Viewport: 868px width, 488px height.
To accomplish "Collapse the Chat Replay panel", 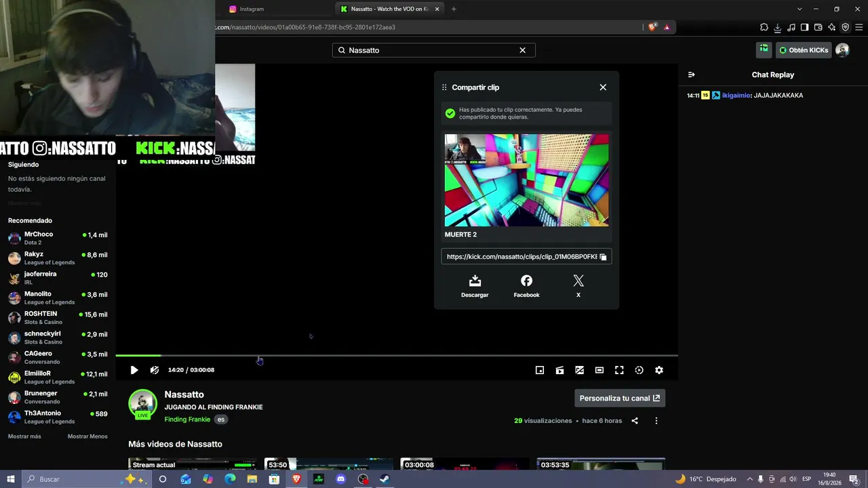I will [x=691, y=75].
